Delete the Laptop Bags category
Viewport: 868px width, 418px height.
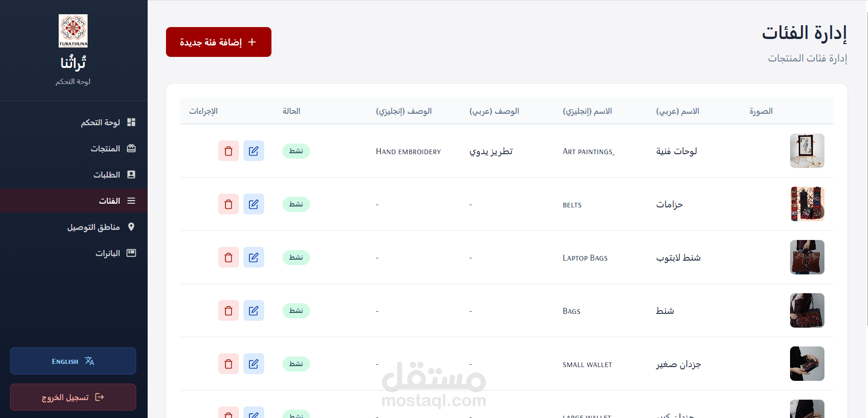pyautogui.click(x=228, y=257)
